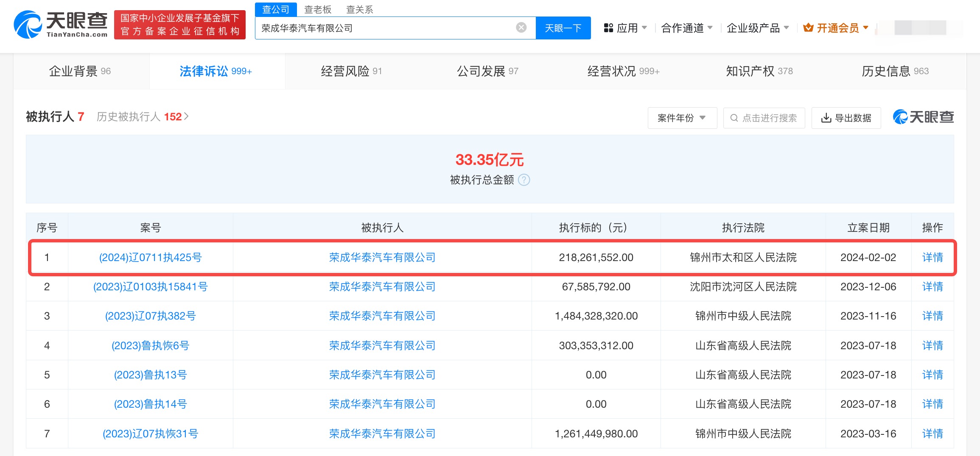
Task: Click the 应用 grid icon
Action: click(x=608, y=28)
